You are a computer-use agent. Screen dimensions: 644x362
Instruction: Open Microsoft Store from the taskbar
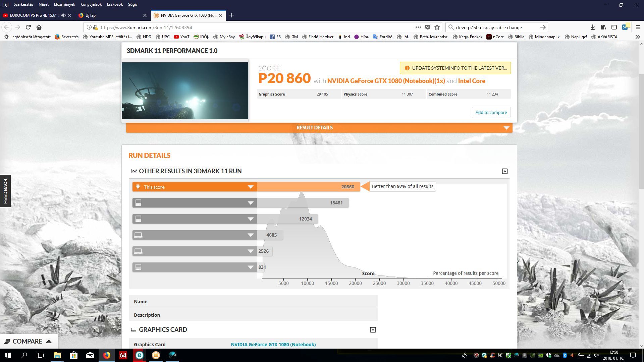point(73,355)
